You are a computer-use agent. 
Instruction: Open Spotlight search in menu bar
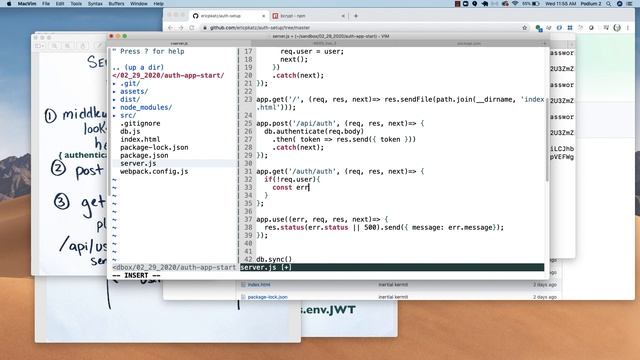(x=609, y=4)
